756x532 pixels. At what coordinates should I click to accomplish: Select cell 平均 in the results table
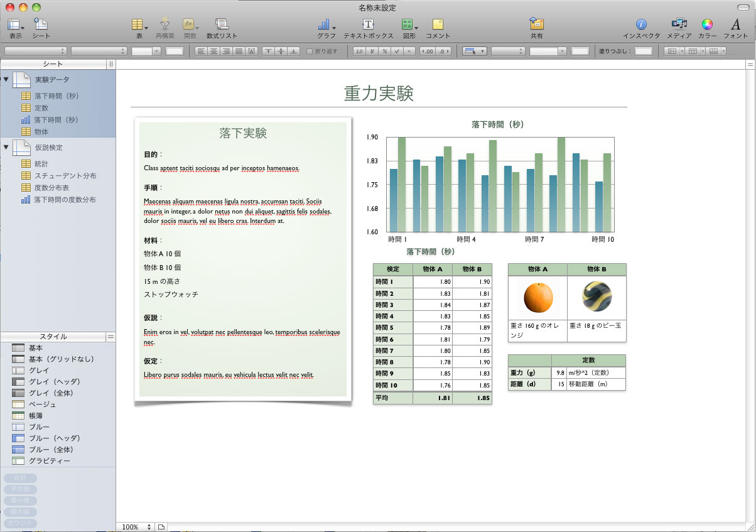click(x=393, y=398)
